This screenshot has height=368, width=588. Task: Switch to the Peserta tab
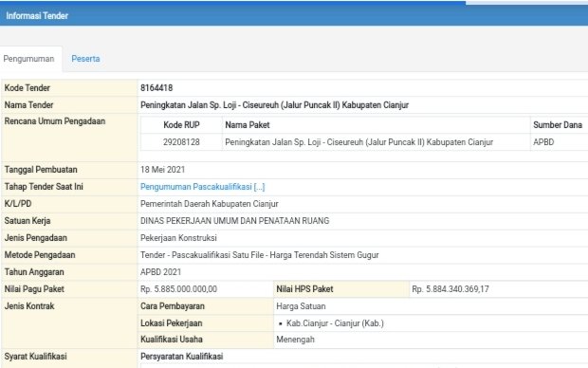tap(85, 59)
